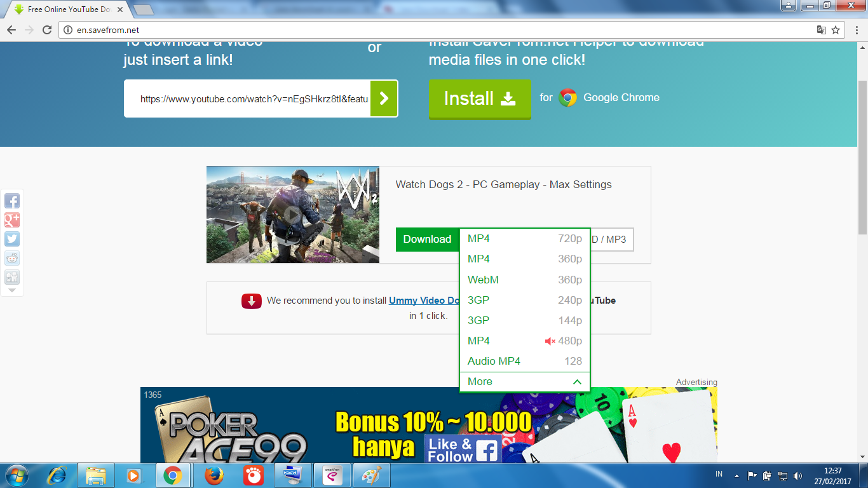Click the YouTube link input field
Screen dimensions: 868x488
247,98
